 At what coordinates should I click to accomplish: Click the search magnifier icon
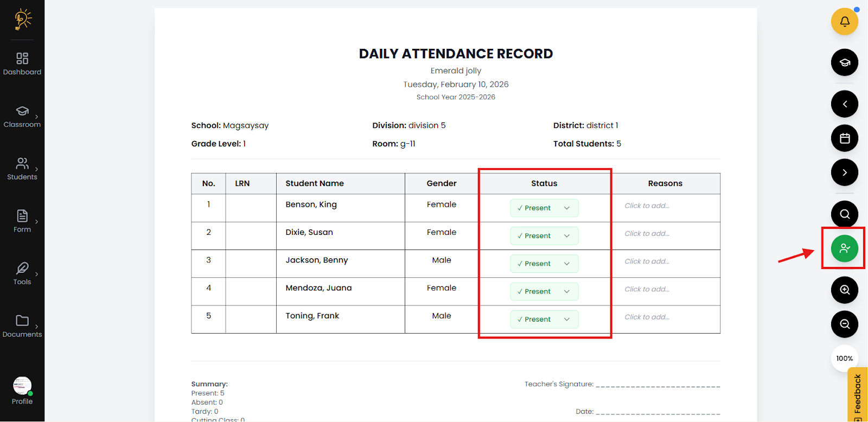tap(845, 214)
